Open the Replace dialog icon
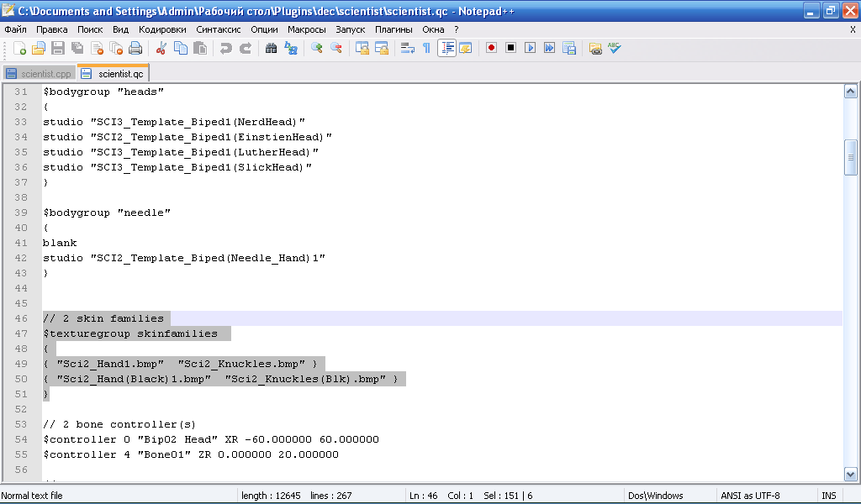This screenshot has width=861, height=504. 290,48
